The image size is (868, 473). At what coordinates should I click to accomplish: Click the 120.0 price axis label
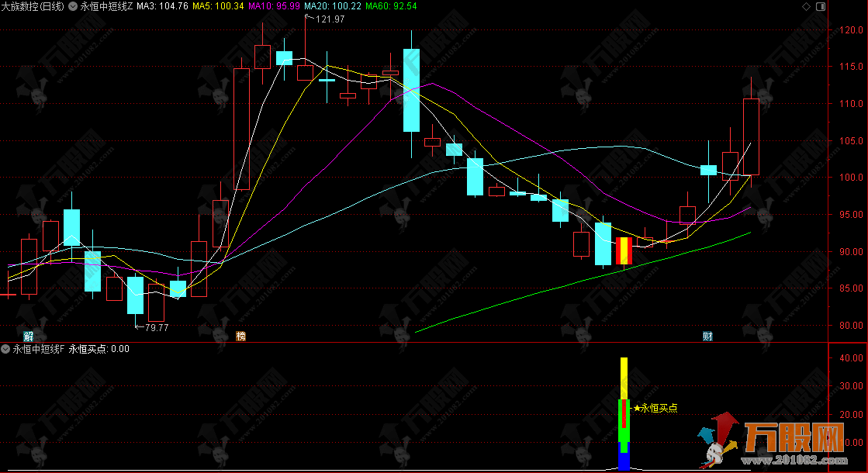pos(851,30)
